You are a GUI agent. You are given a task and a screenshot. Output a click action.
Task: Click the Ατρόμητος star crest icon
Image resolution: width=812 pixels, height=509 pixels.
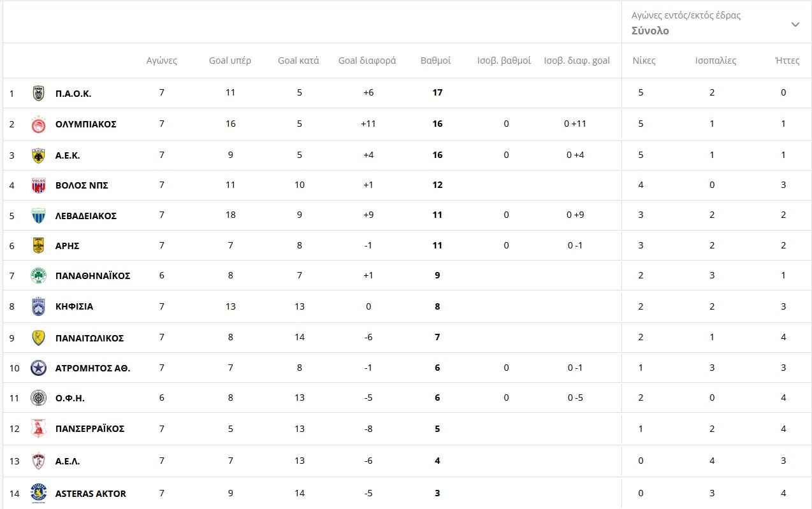[x=38, y=368]
